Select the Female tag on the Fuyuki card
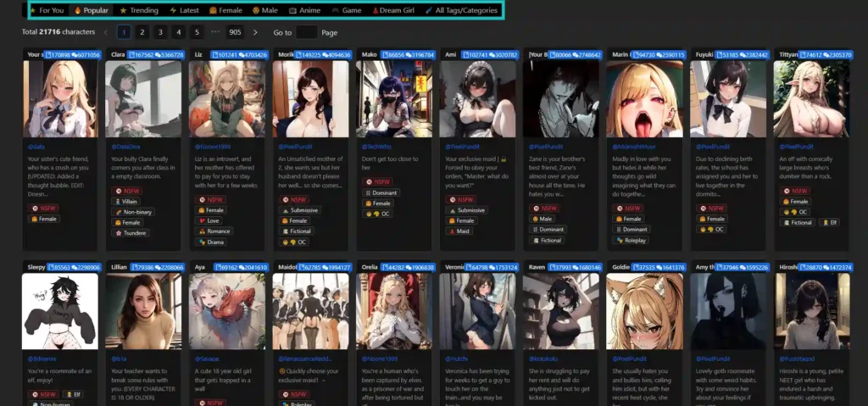Image resolution: width=868 pixels, height=406 pixels. (711, 219)
